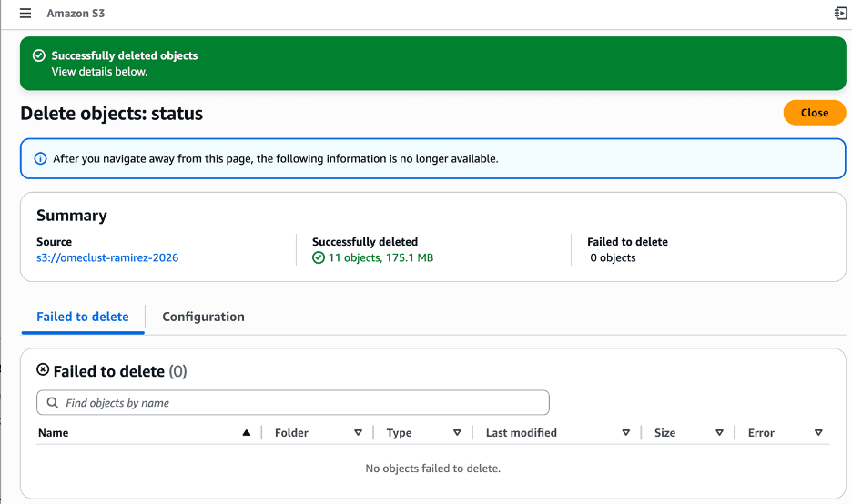Click the Find objects by name field
This screenshot has height=504, width=852.
[x=300, y=403]
